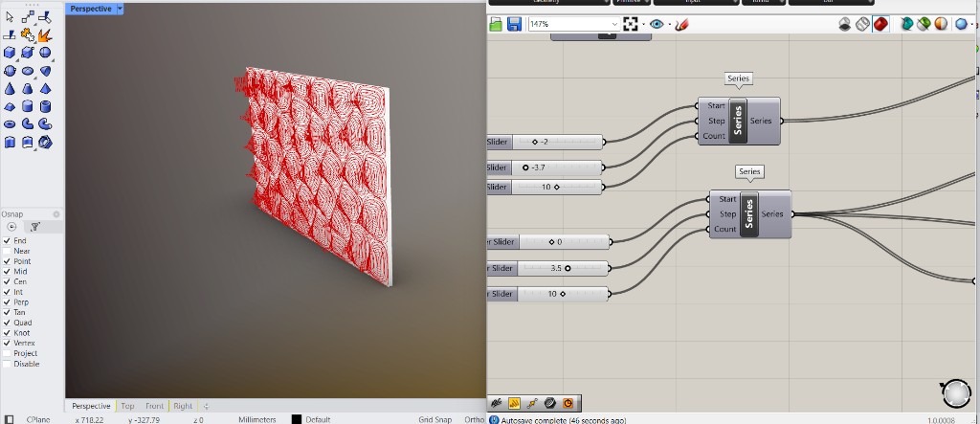The height and width of the screenshot is (424, 980).
Task: Add a viewport tab with plus icon
Action: click(207, 406)
